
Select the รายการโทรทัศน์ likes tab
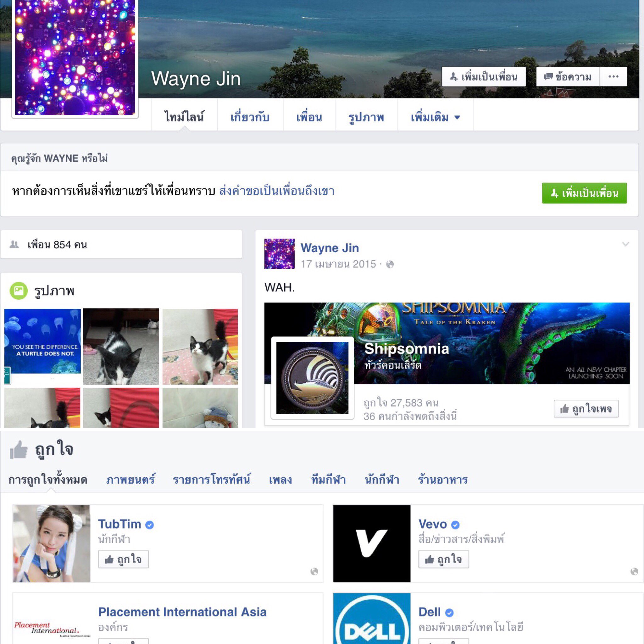(x=212, y=480)
